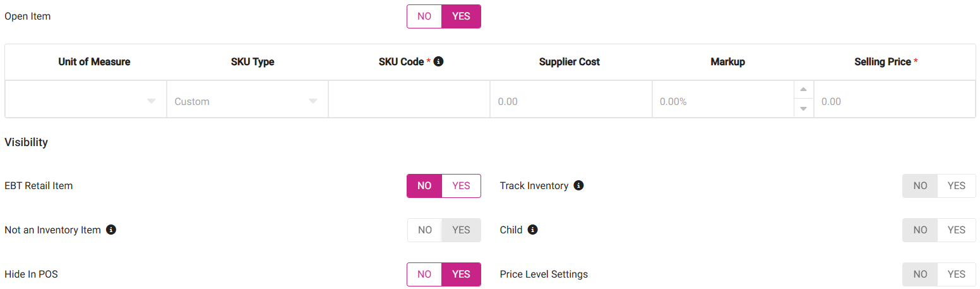Increase Markup with the up arrow
980x289 pixels.
803,89
